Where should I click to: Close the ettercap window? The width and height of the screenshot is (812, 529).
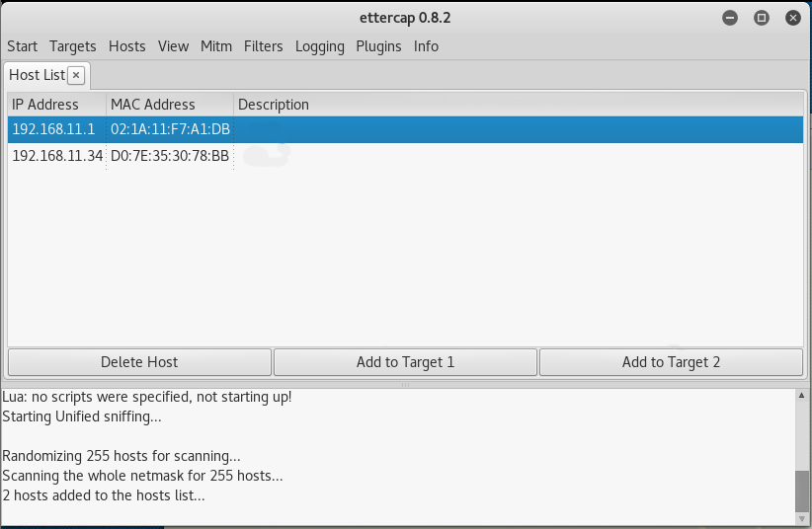point(793,18)
